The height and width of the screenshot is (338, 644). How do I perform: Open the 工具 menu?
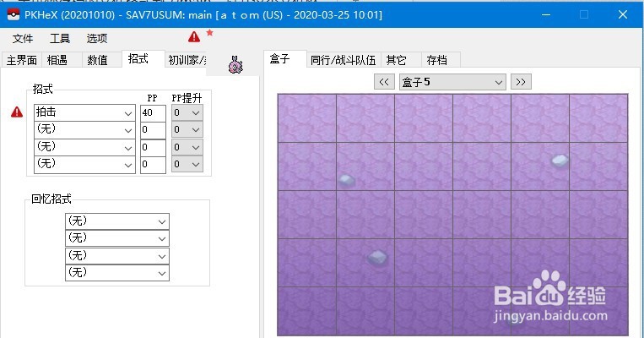60,39
